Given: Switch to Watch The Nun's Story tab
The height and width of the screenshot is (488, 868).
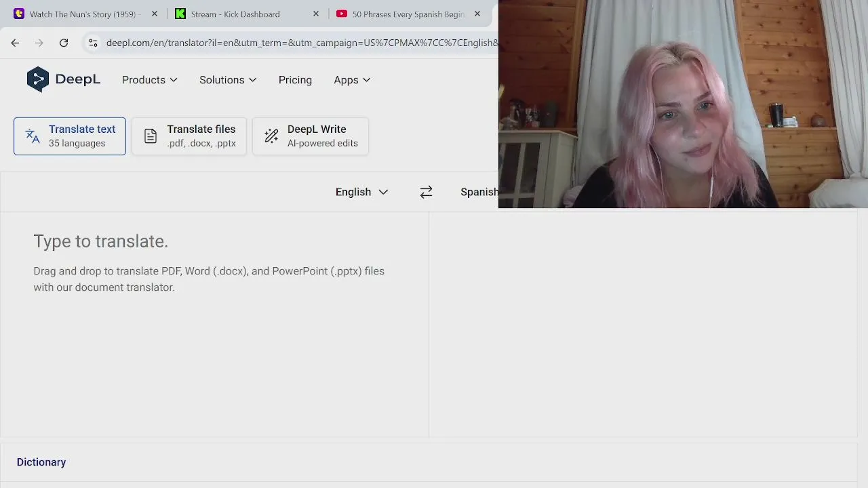Looking at the screenshot, I should tap(85, 14).
